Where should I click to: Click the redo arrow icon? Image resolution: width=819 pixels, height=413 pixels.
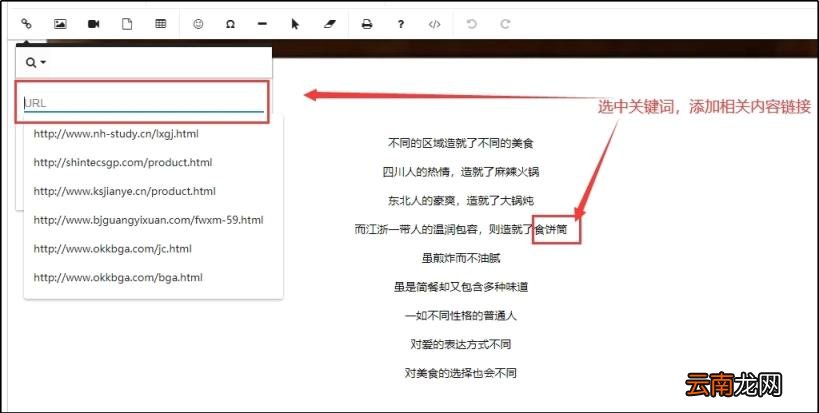click(x=505, y=24)
